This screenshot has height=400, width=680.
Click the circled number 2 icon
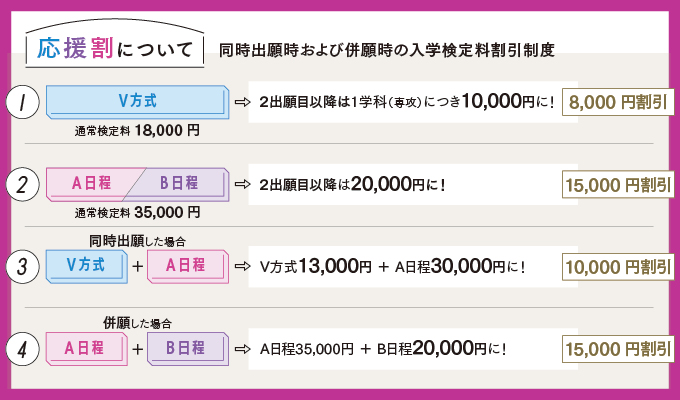point(22,184)
